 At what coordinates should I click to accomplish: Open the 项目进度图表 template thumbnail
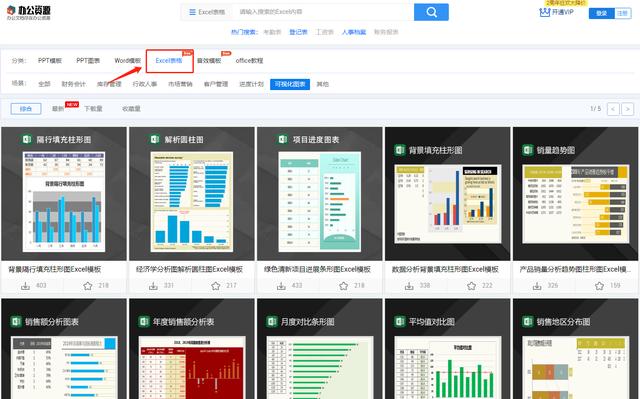320,194
